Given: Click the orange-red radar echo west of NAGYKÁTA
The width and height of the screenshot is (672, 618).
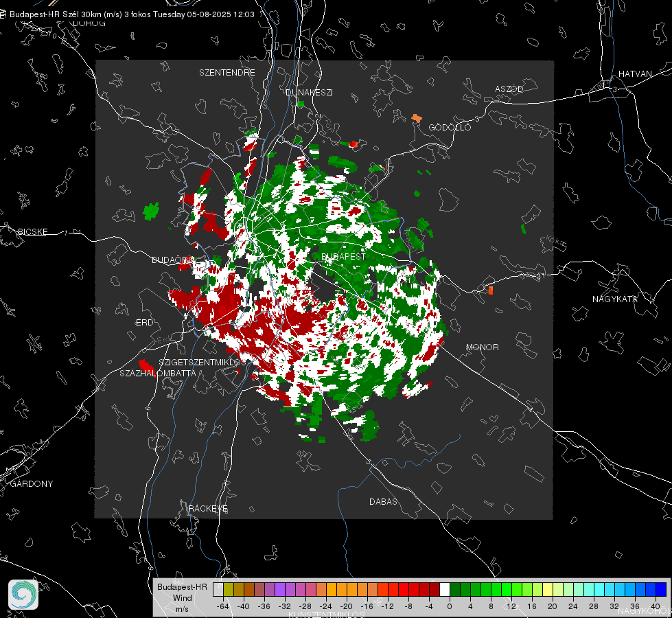Looking at the screenshot, I should pyautogui.click(x=491, y=290).
